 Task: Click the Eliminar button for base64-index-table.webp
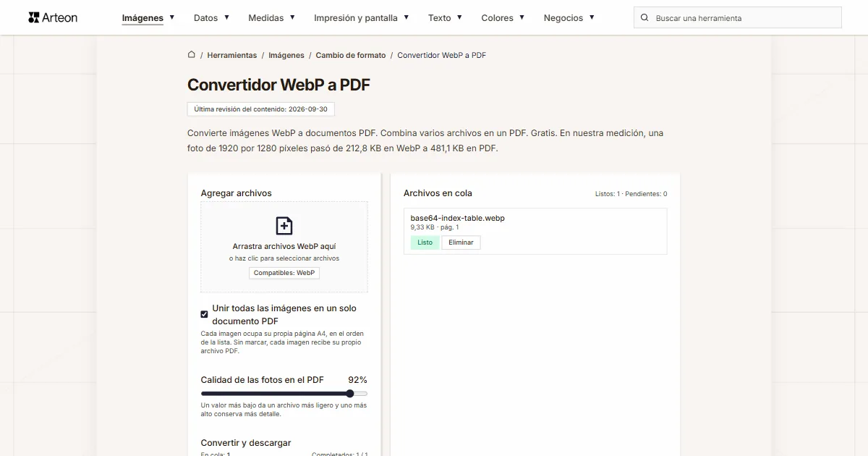[461, 242]
